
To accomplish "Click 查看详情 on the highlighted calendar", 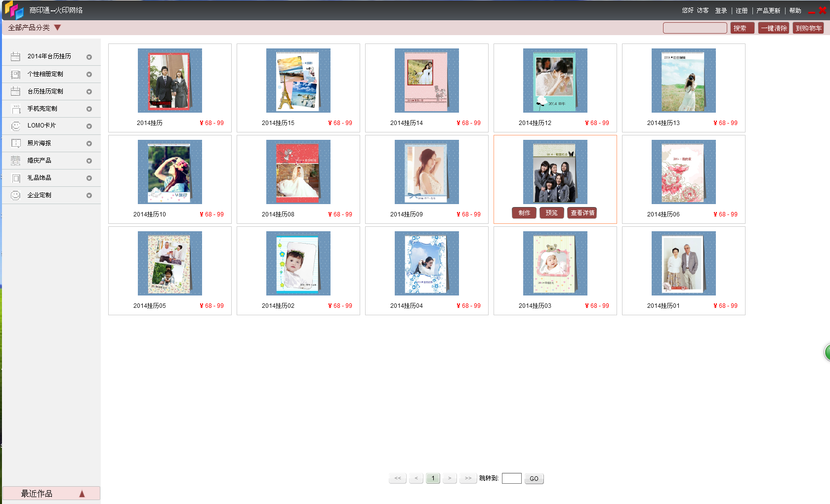I will (582, 213).
